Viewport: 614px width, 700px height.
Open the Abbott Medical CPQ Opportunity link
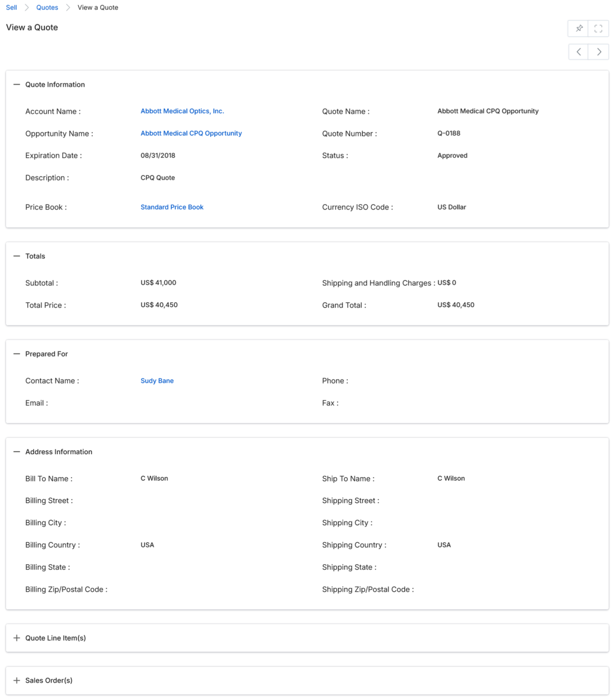tap(191, 133)
